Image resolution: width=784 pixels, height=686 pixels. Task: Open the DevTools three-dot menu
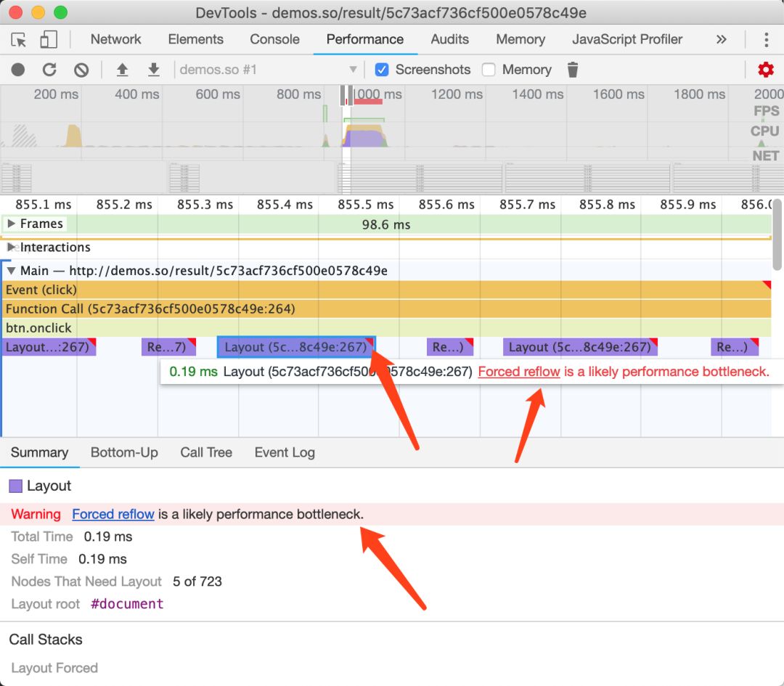pyautogui.click(x=766, y=39)
